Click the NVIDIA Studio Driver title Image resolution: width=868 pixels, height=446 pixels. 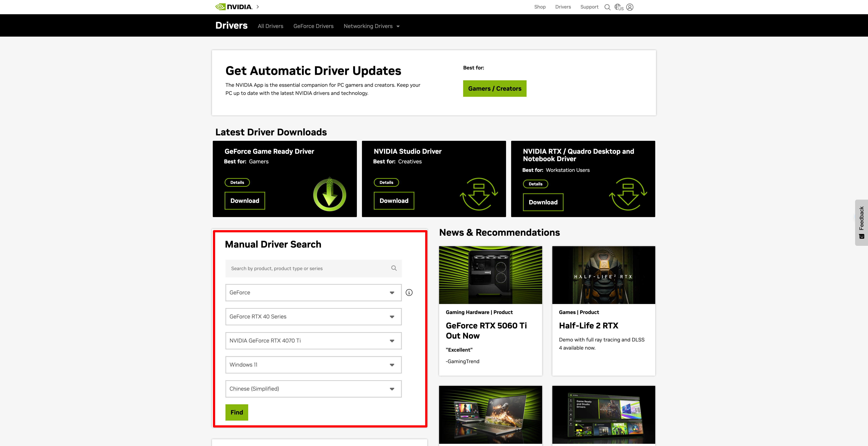click(x=408, y=152)
